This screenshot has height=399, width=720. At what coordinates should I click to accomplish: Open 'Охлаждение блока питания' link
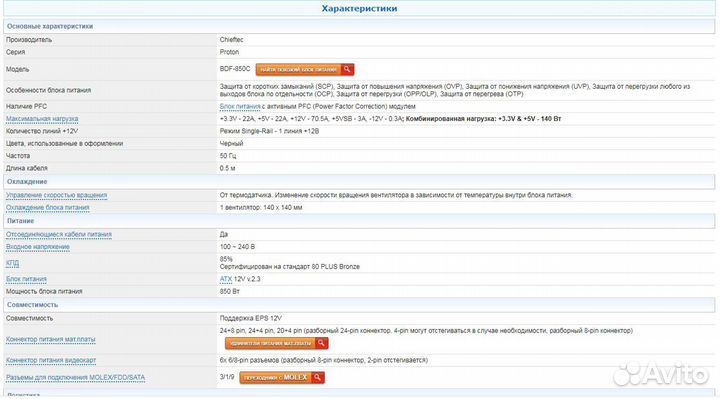coord(48,208)
